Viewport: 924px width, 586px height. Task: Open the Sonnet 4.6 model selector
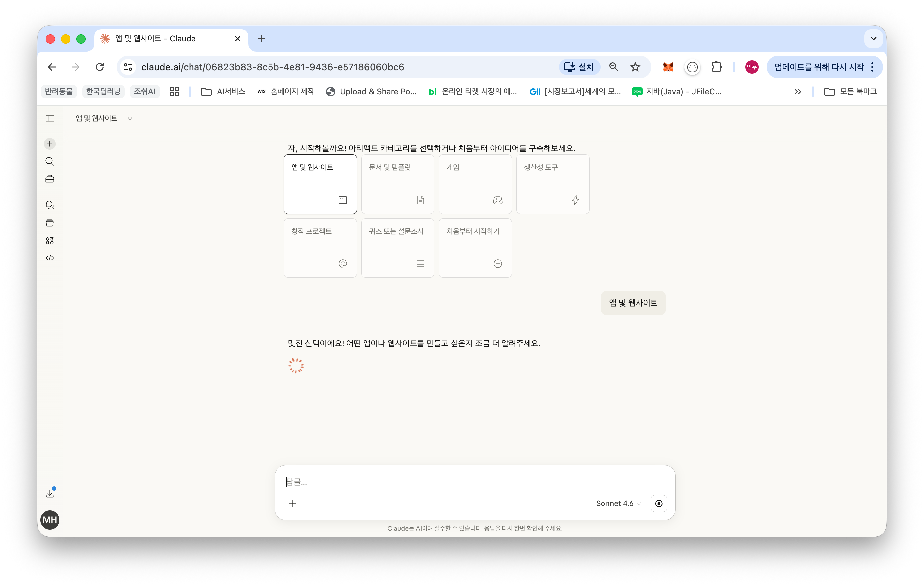point(618,503)
